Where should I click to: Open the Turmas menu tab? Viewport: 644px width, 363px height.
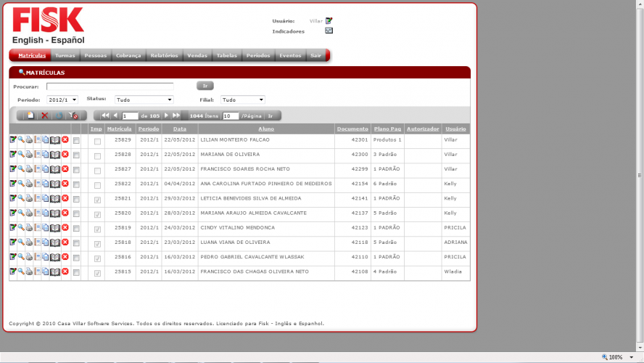click(x=65, y=55)
